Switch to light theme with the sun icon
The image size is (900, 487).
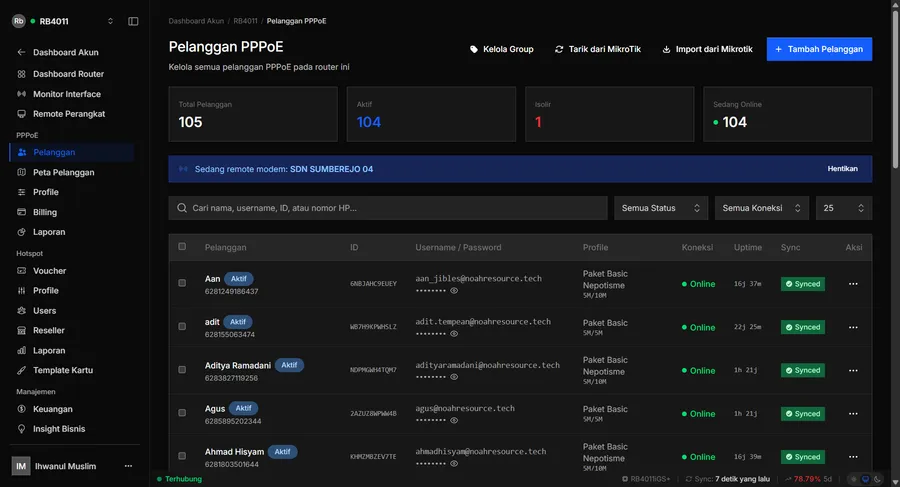pos(854,479)
